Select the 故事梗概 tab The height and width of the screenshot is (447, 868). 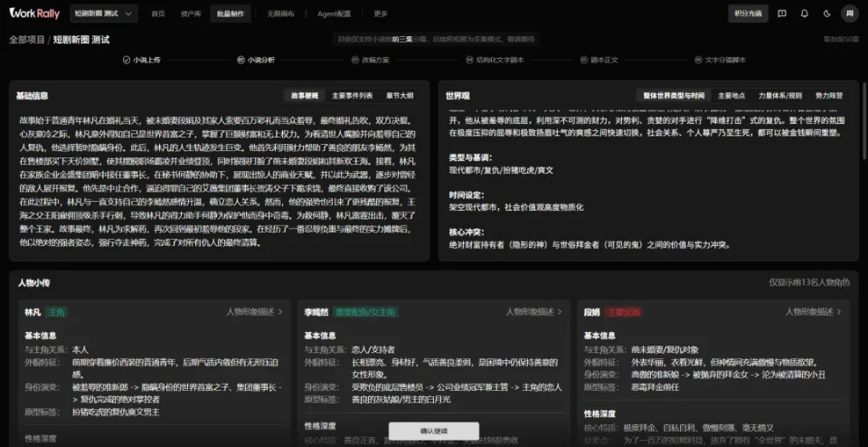click(x=305, y=95)
